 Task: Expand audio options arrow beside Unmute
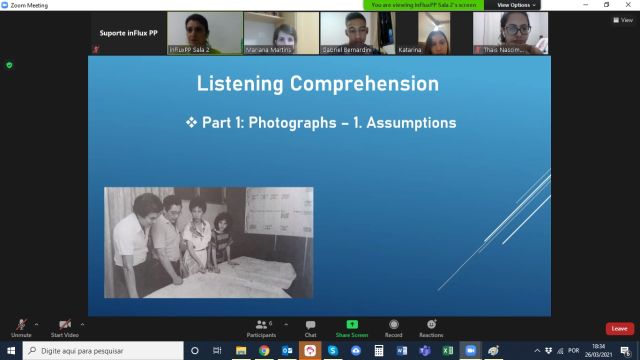pyautogui.click(x=36, y=324)
